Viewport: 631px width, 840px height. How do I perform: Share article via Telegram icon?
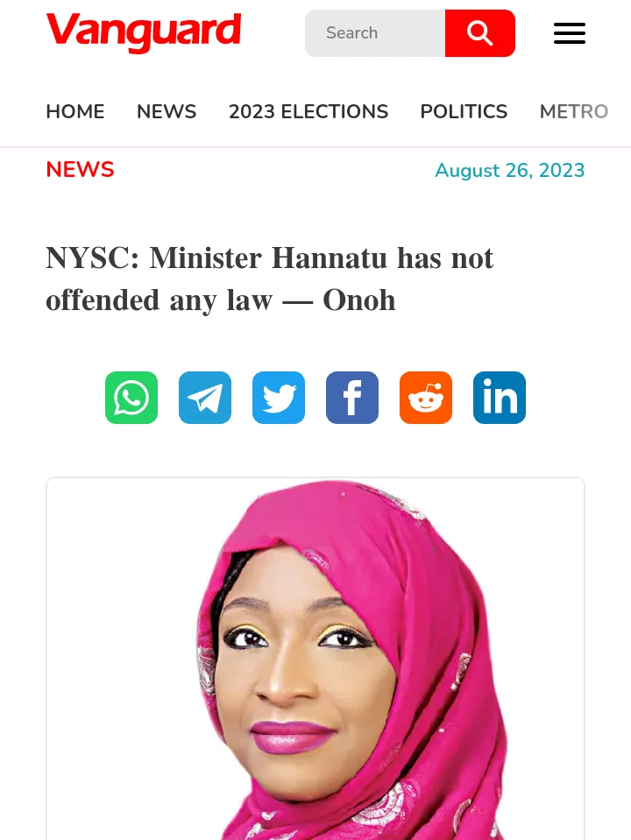(205, 398)
